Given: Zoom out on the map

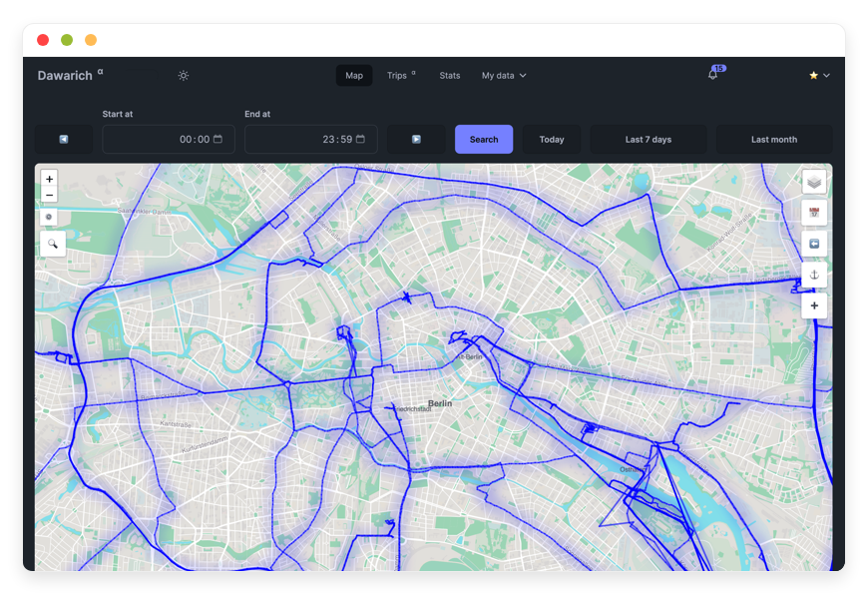Looking at the screenshot, I should [49, 195].
